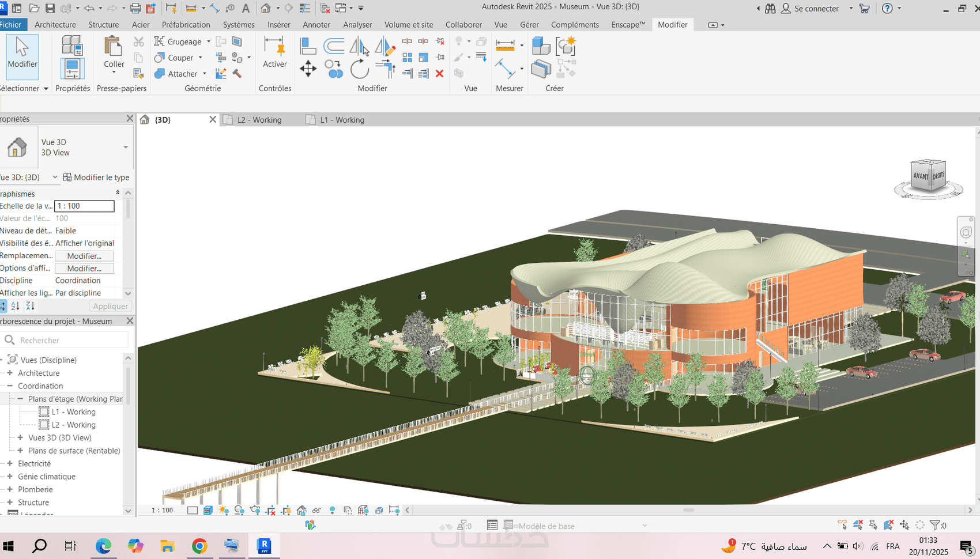
Task: Click the Echelle de la vue field
Action: pyautogui.click(x=84, y=206)
